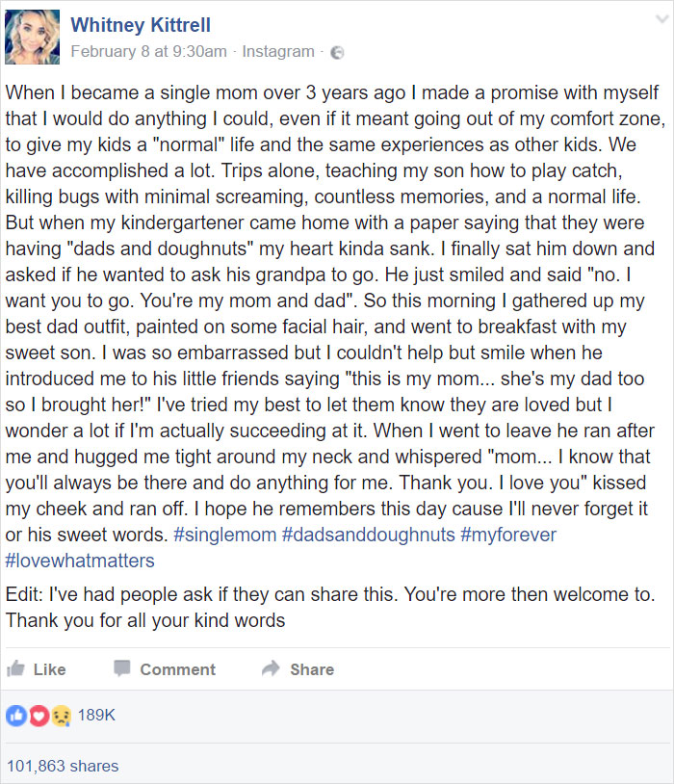Expand the post options chevron
The width and height of the screenshot is (674, 784).
tap(662, 19)
